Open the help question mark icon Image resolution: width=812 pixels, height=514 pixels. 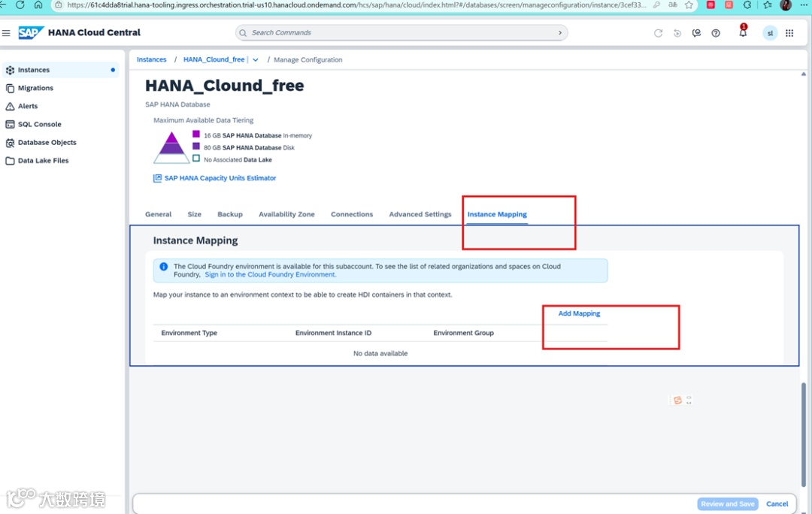(716, 33)
